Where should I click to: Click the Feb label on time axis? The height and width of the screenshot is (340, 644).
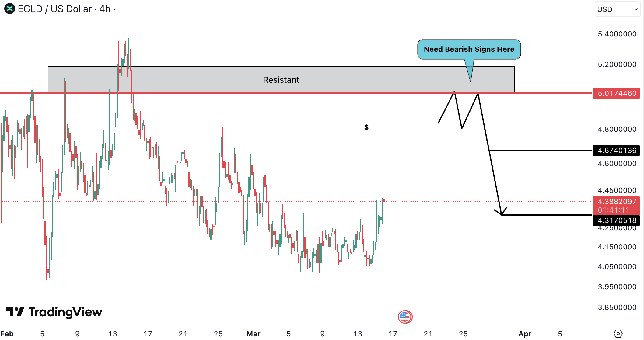click(7, 334)
